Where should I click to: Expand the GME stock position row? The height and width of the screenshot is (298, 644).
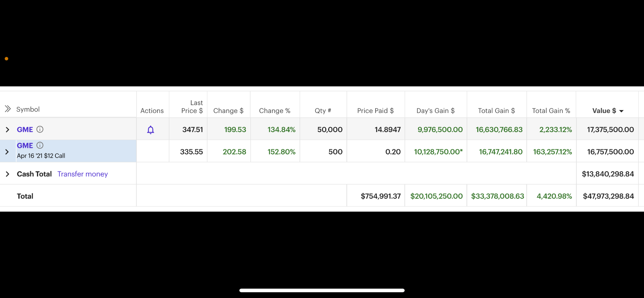8,130
